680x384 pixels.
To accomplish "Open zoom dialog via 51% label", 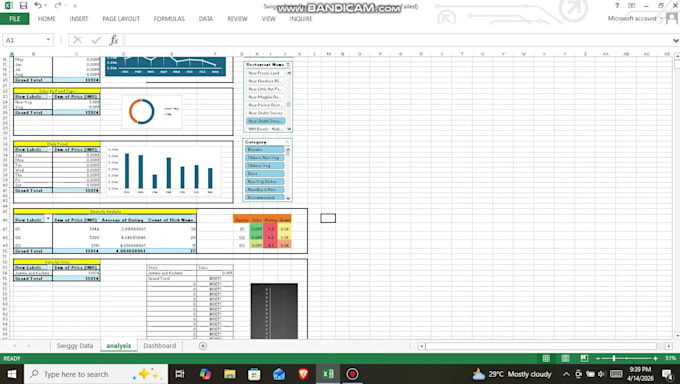I will (x=670, y=358).
